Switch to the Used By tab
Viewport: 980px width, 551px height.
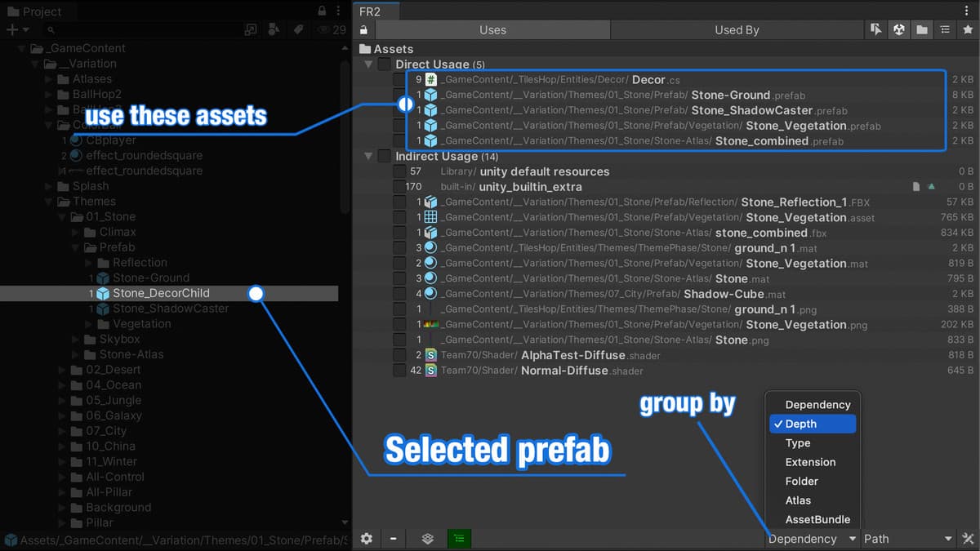737,30
